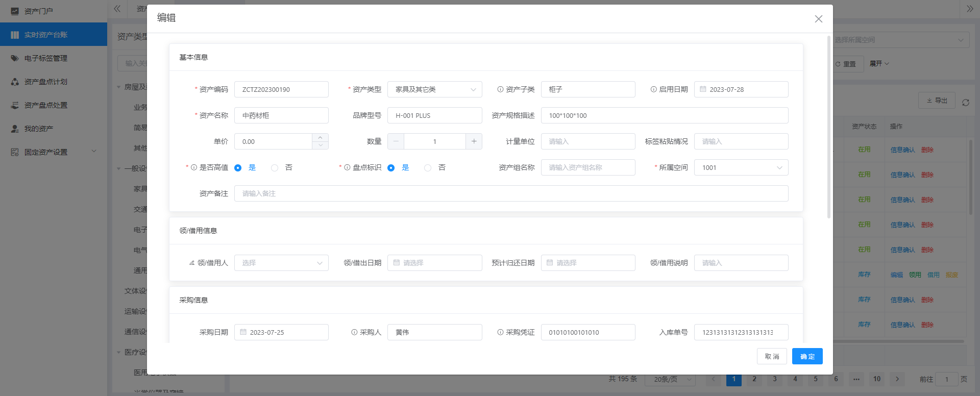Click the calendar icon in start date field
Image resolution: width=980 pixels, height=396 pixels.
703,89
